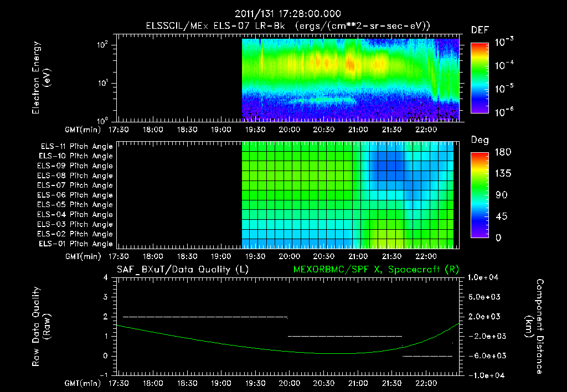Screen dimensions: 567x392
Task: Select the ELS-05 Pitch Angle row label
Action: tap(75, 205)
